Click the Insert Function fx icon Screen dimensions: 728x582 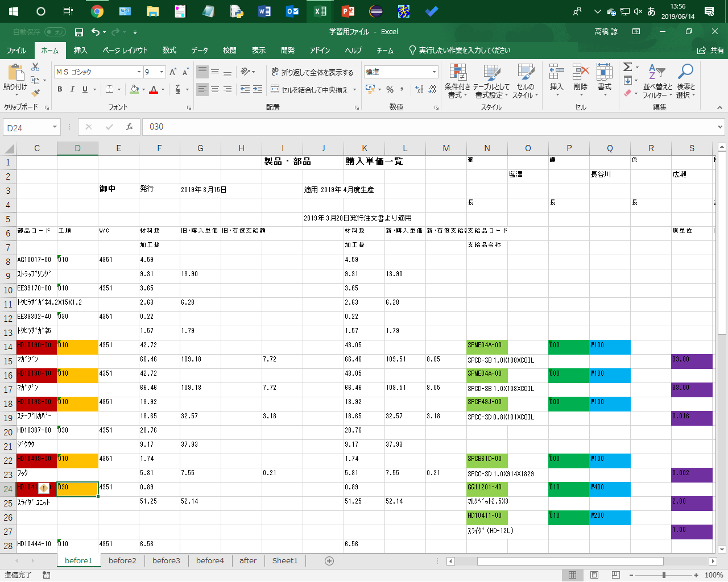130,127
